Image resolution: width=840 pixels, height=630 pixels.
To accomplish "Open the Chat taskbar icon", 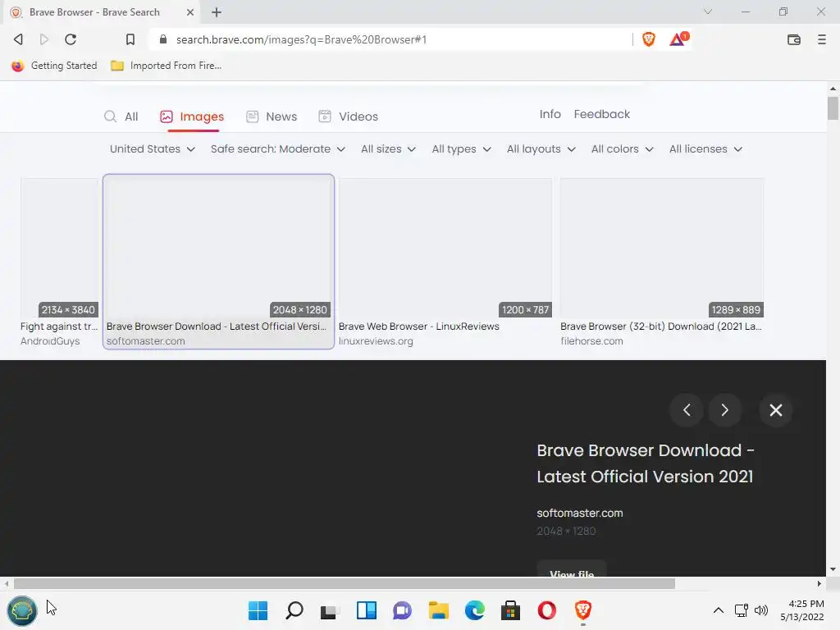I will (x=402, y=610).
